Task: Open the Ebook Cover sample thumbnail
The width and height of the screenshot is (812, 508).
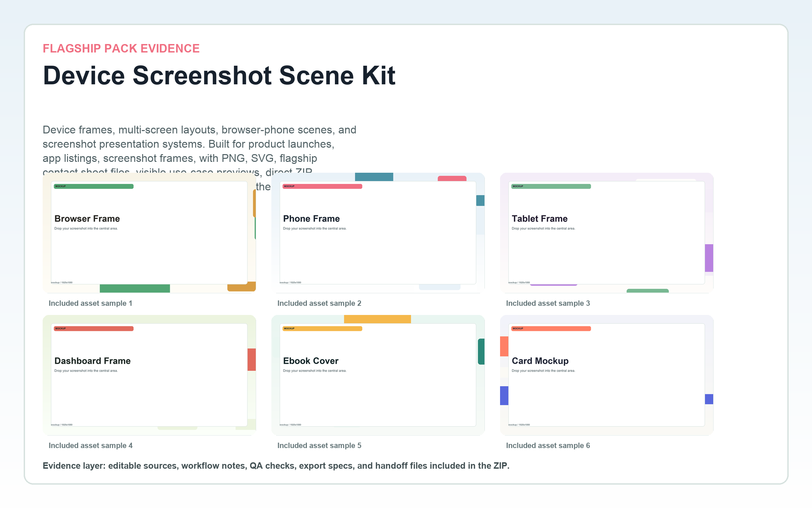Action: (378, 375)
